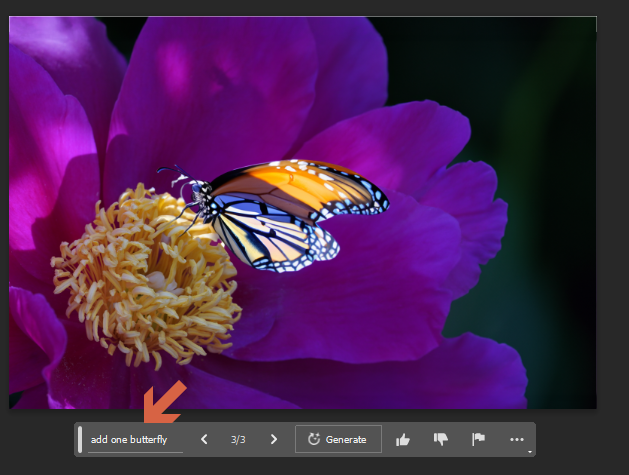629x475 pixels.
Task: Report the result with the flag icon
Action: coord(478,439)
